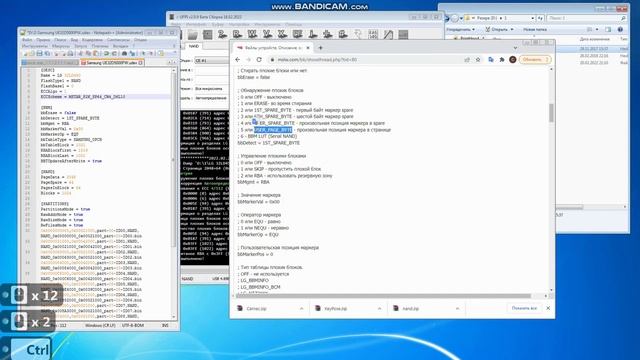Close the browser downloads bar
Screen dimensions: 640x360
point(548,308)
